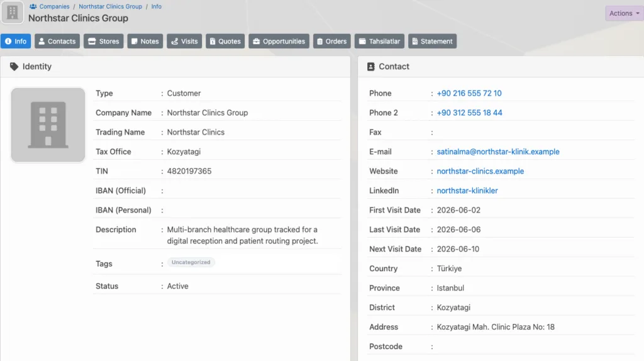Open the northstar-clinics.example website link
The image size is (644, 361).
coord(480,171)
